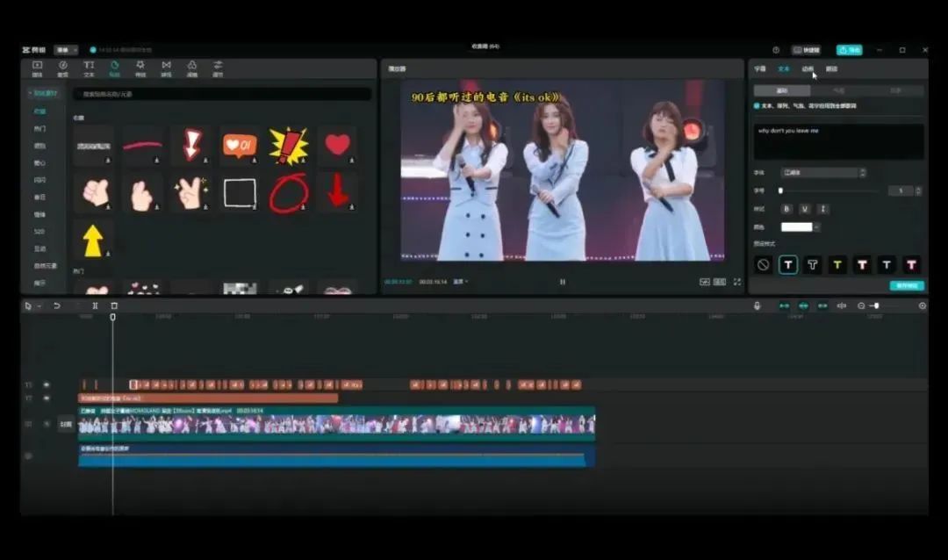Expand the text color dropdown arrow

coord(817,227)
